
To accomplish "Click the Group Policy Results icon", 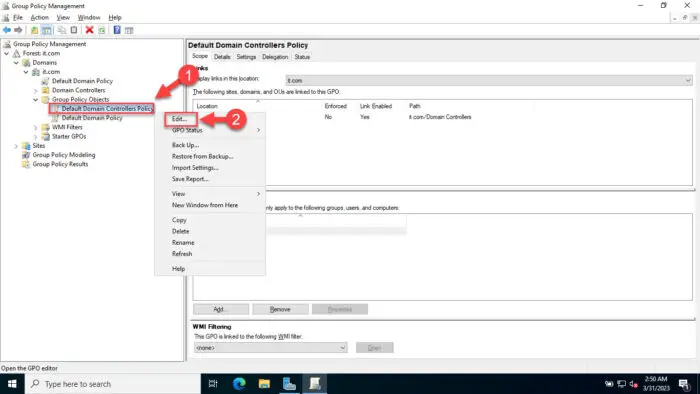I will (x=26, y=164).
